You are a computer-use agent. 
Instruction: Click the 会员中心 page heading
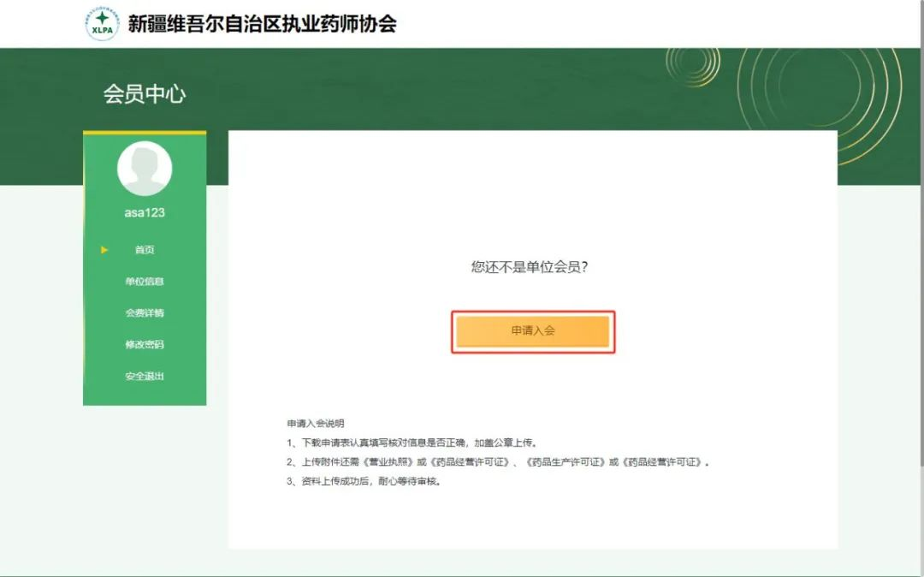point(145,94)
